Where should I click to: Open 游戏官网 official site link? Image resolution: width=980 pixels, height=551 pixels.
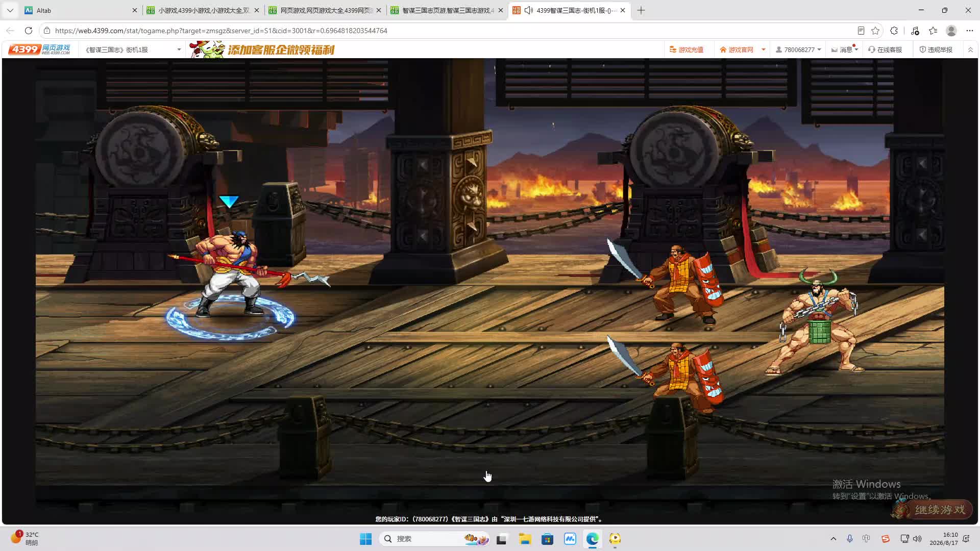737,49
